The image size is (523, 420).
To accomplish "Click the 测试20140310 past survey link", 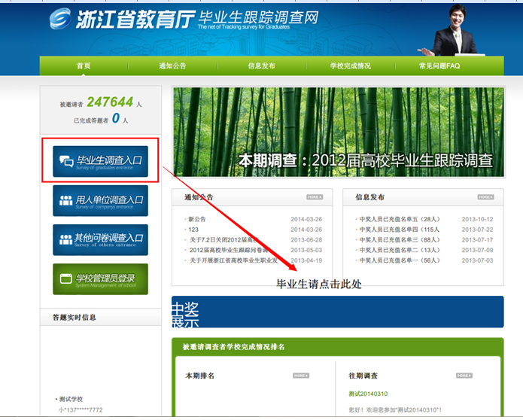I will pos(368,394).
